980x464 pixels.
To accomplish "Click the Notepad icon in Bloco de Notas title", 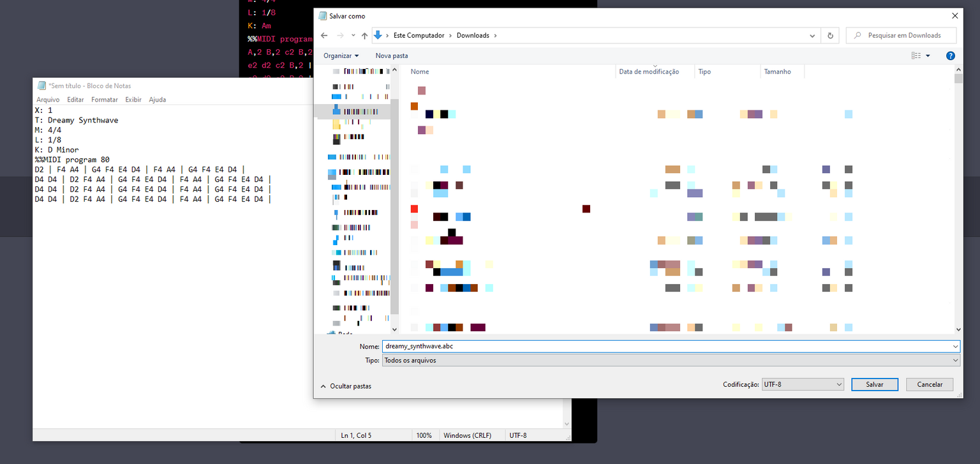I will (41, 86).
